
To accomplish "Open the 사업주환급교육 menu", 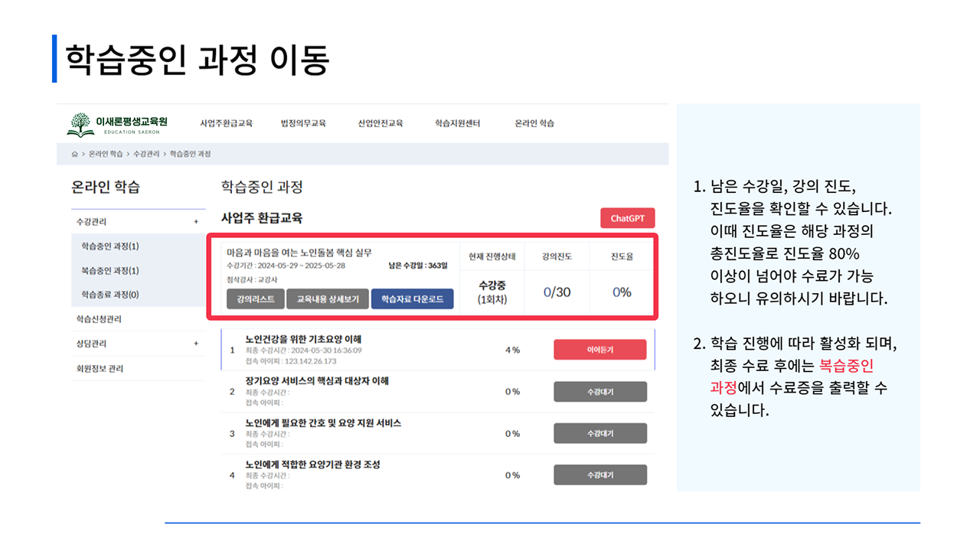I will click(x=226, y=123).
